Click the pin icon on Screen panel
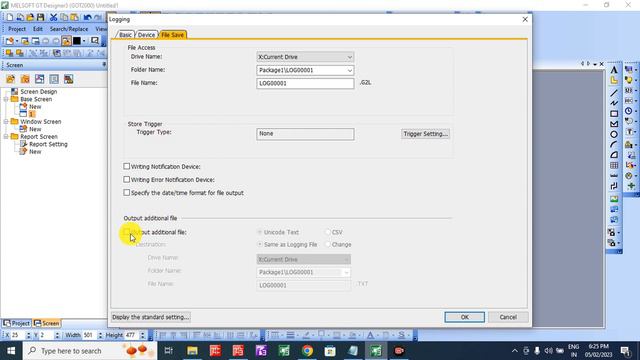Screen dimensions: 640x360 [104, 64]
